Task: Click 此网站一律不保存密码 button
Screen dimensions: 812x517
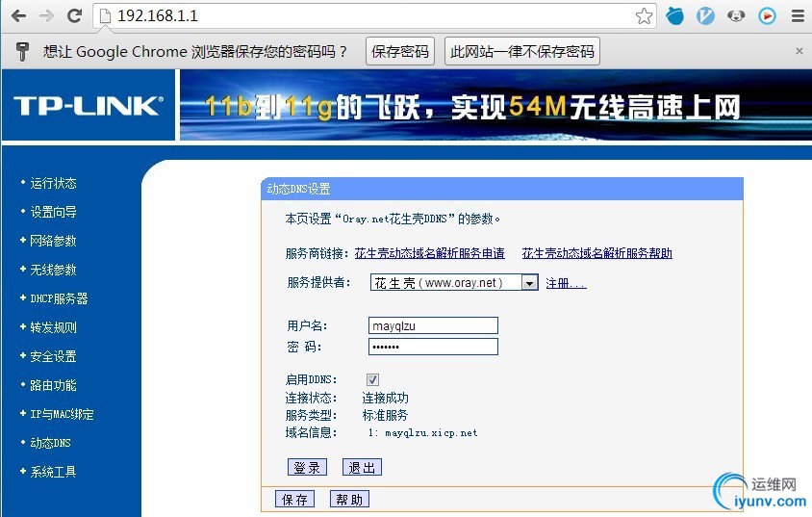Action: pos(522,51)
